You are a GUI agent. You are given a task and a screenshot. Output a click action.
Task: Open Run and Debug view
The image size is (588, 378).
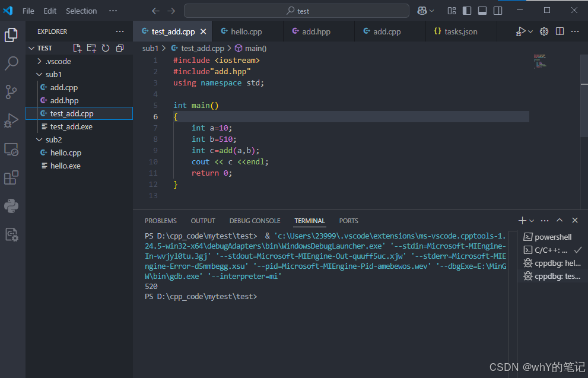click(11, 120)
